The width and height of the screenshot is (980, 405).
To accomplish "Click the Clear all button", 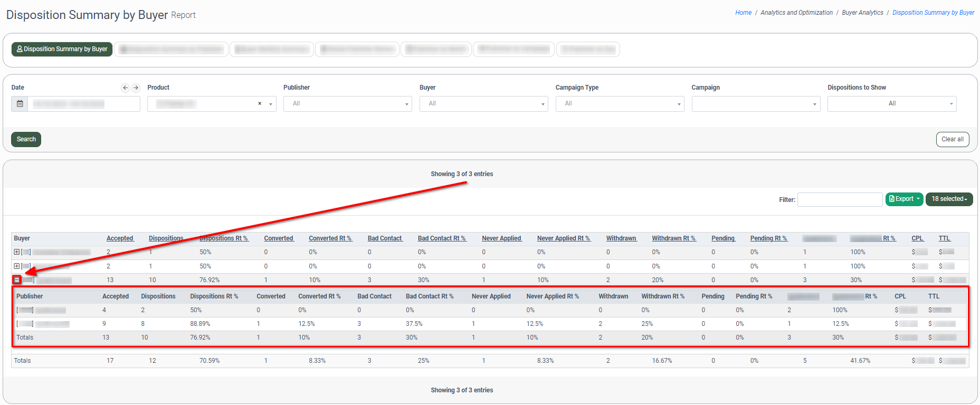I will [952, 139].
